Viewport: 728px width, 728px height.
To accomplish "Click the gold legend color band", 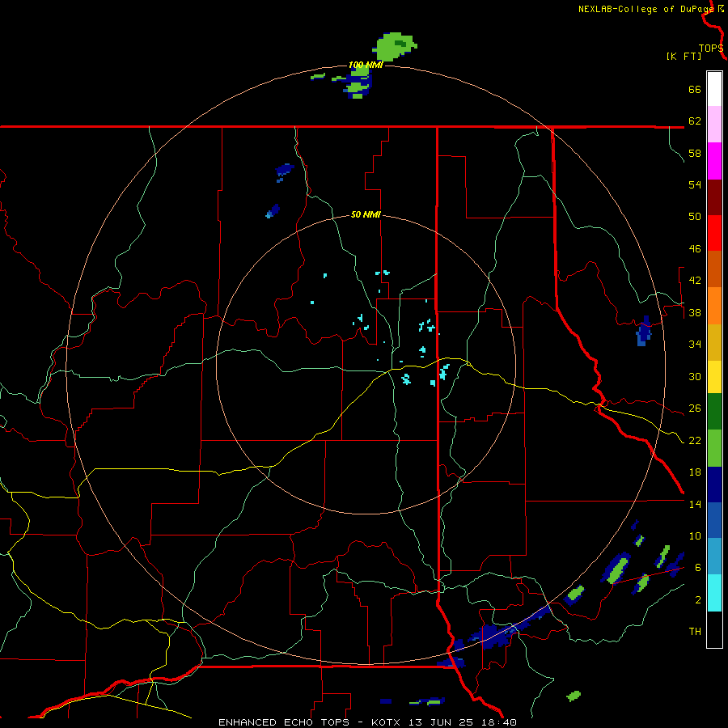I will [714, 342].
